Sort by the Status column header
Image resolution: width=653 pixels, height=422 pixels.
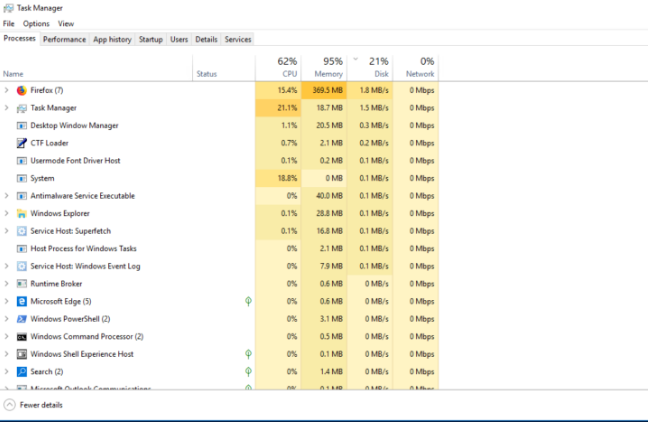(224, 67)
